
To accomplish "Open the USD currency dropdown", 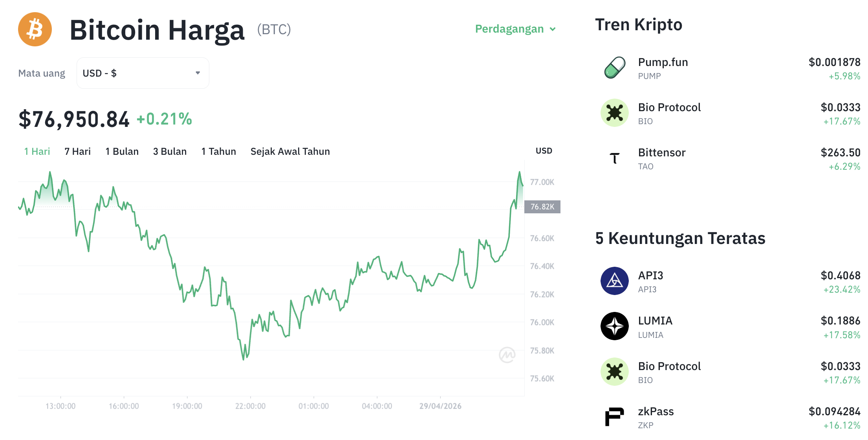I will 143,73.
